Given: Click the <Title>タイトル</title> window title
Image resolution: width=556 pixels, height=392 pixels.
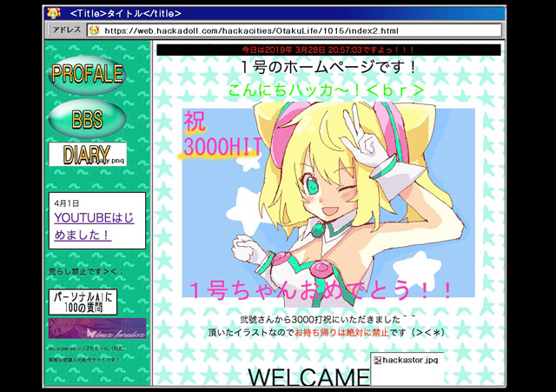Looking at the screenshot, I should [x=125, y=14].
